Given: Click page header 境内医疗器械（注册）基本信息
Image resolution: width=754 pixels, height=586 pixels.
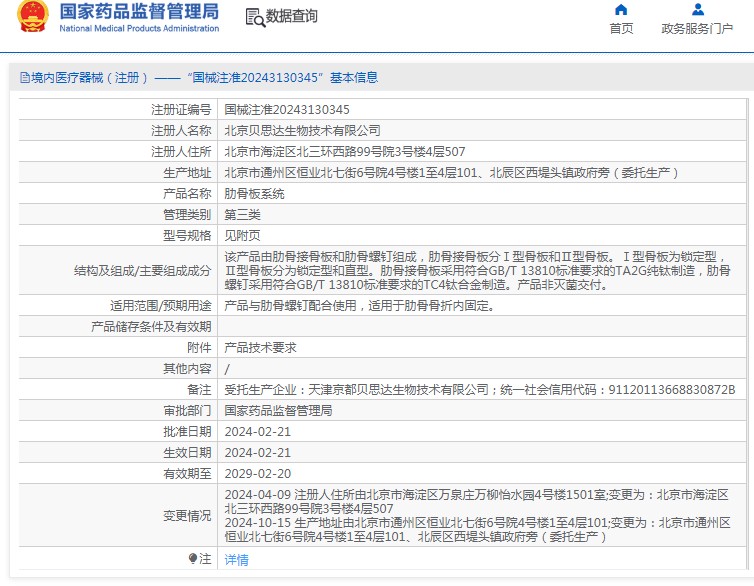Looking at the screenshot, I should 199,77.
